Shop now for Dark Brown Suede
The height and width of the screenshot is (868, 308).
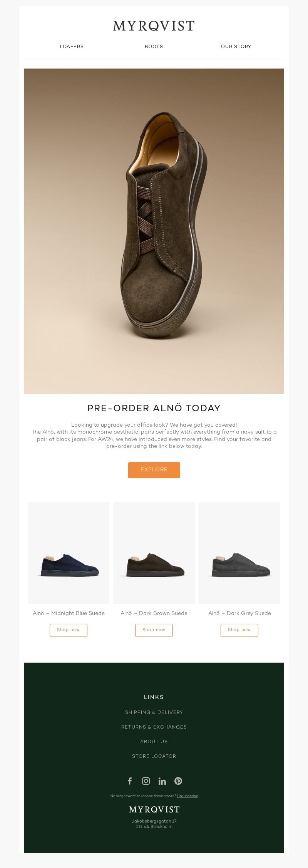tap(154, 630)
